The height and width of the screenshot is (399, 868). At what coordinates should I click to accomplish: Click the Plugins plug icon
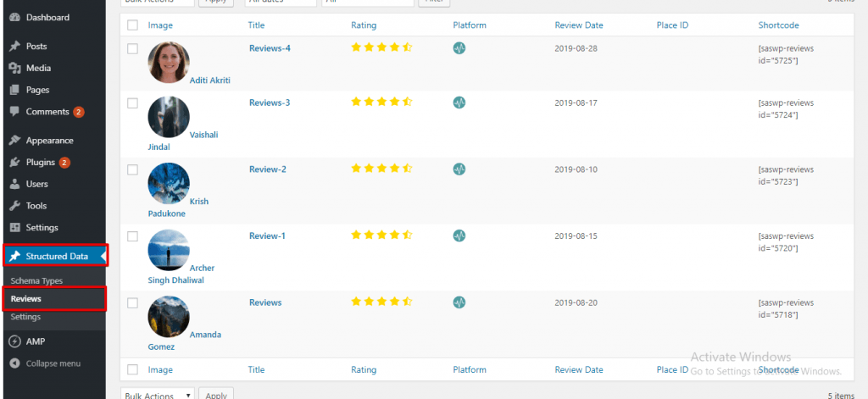[15, 162]
